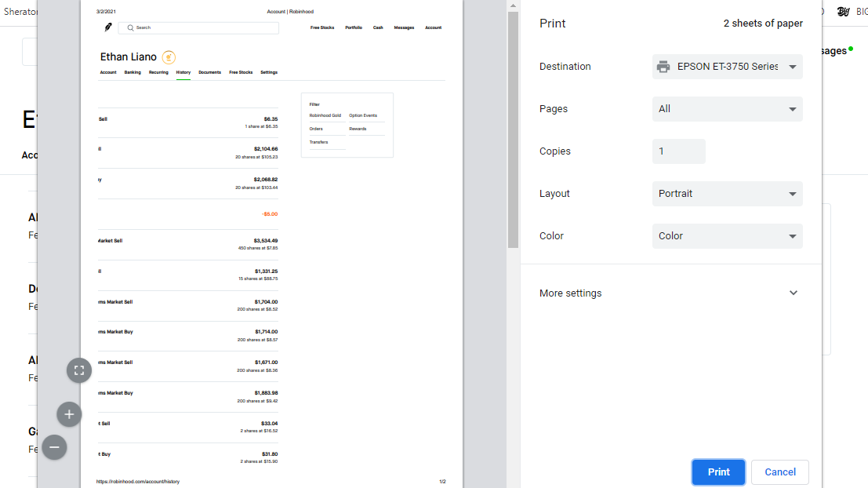Click the Documents tab in preview
The width and height of the screenshot is (868, 488).
coord(210,72)
